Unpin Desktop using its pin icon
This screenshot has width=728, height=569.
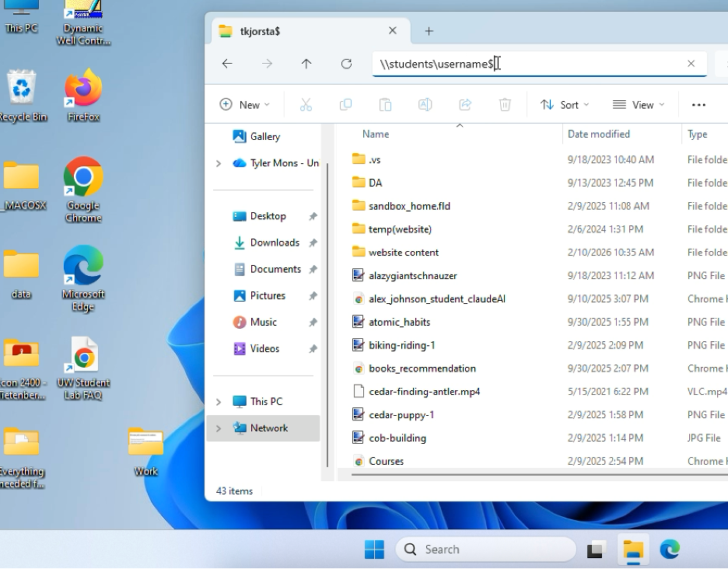coord(313,216)
